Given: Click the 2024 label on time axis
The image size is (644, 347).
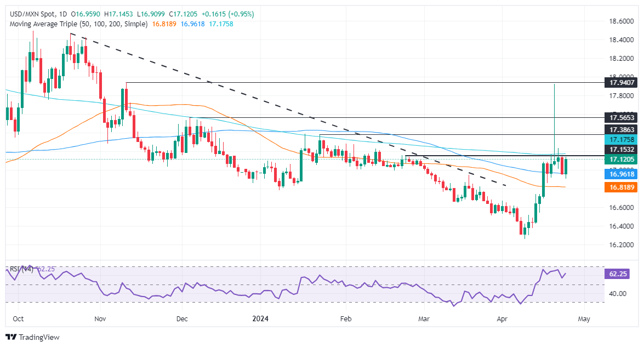Looking at the screenshot, I should [x=260, y=318].
